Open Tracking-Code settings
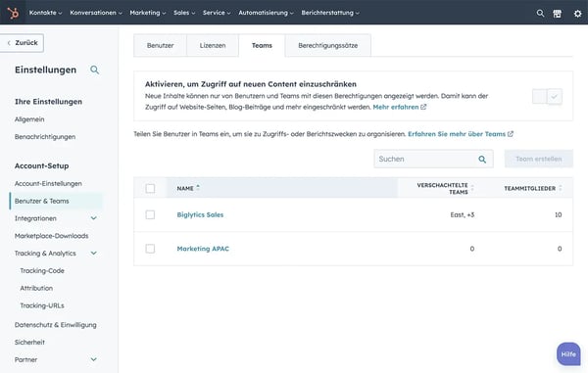 tap(42, 271)
